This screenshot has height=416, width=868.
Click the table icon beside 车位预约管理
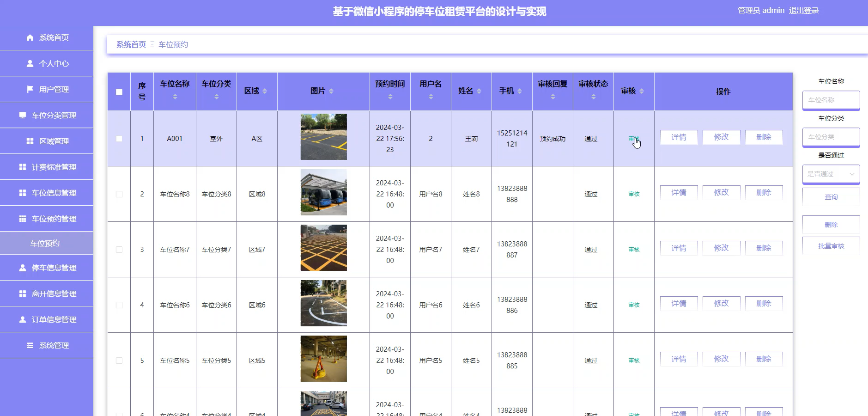pos(23,219)
